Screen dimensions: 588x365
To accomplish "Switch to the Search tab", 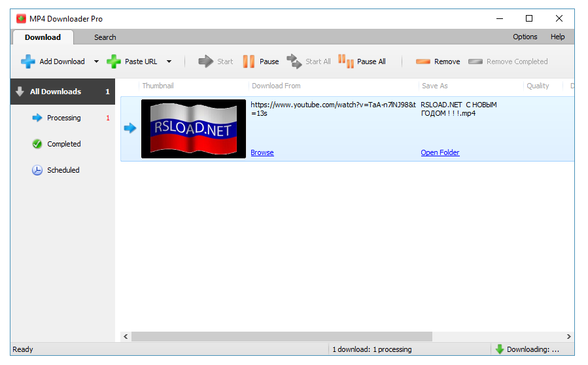I will pos(105,37).
